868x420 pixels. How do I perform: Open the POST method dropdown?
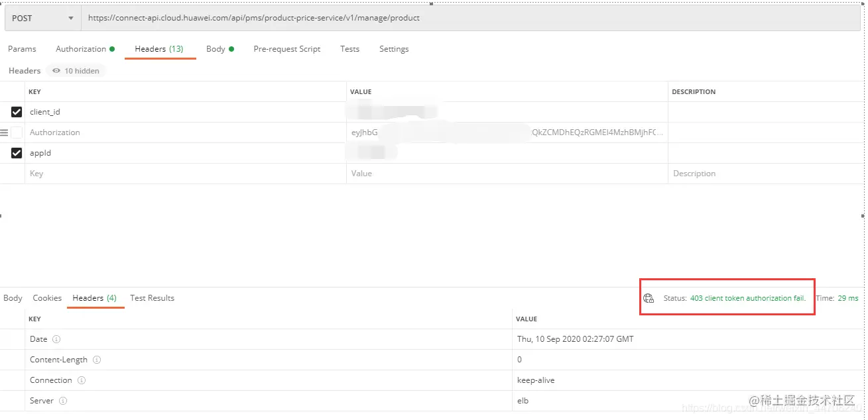[43, 19]
